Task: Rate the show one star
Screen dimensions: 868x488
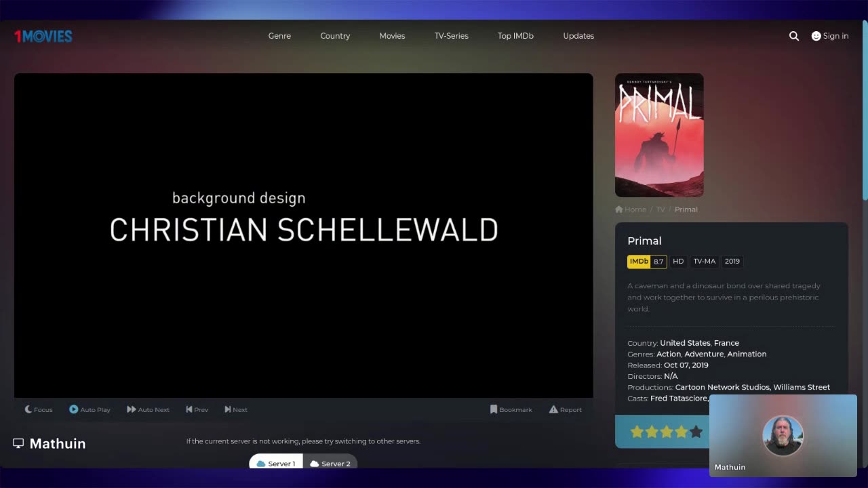Action: 637,432
